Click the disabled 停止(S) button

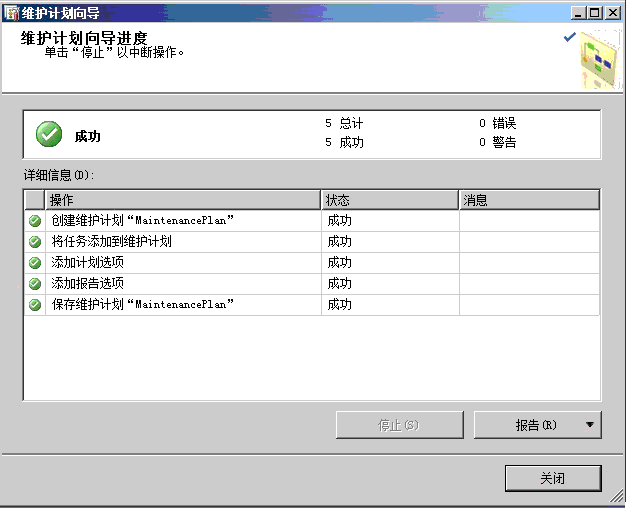click(398, 425)
